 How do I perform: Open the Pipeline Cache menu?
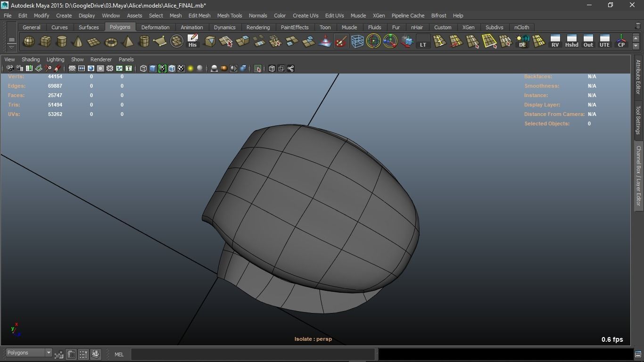[x=408, y=16]
